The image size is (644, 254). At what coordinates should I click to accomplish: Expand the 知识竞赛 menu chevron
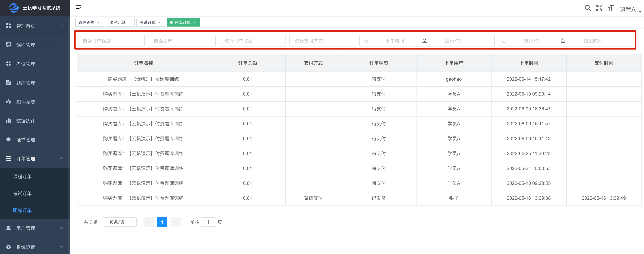click(x=62, y=101)
